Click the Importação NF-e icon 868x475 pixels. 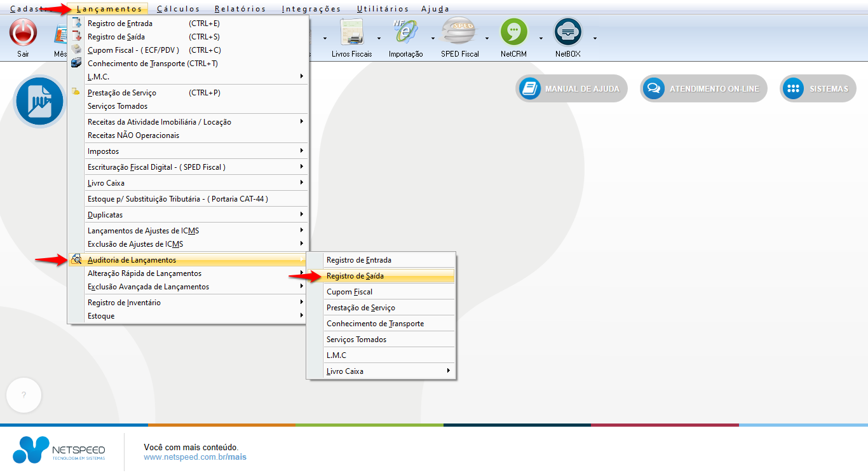click(x=405, y=33)
